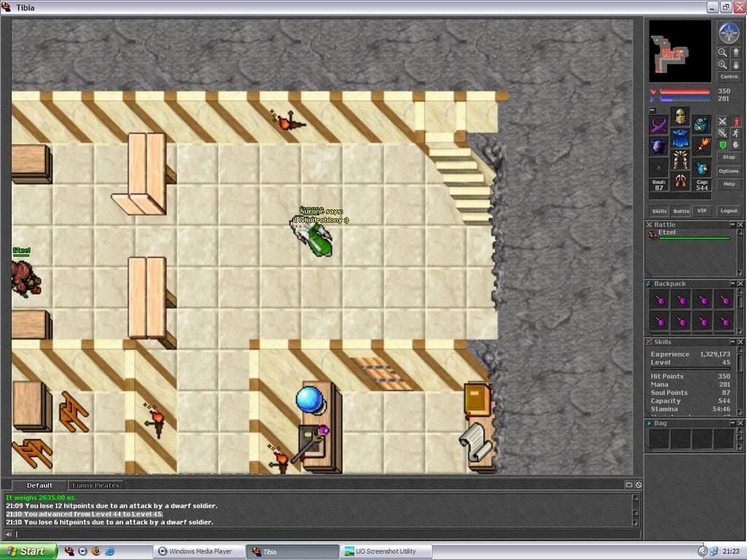747x560 pixels.
Task: Click the Logout button
Action: pos(729,211)
